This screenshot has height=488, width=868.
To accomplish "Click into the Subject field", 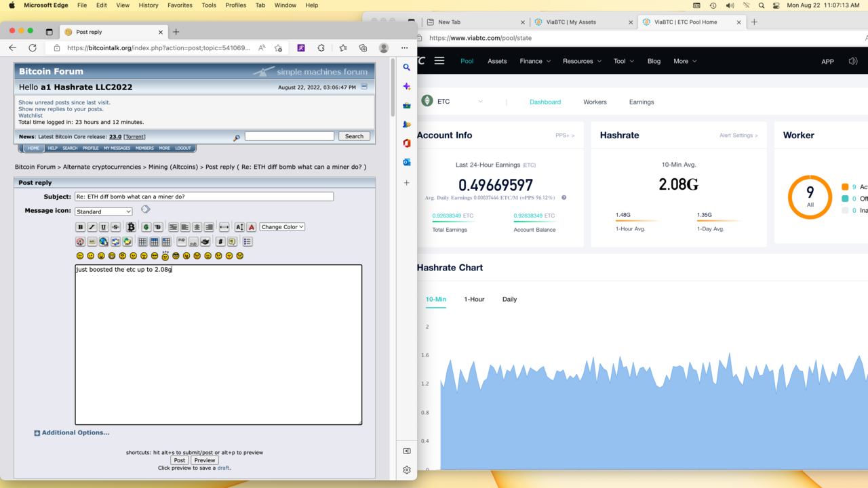I will 204,197.
